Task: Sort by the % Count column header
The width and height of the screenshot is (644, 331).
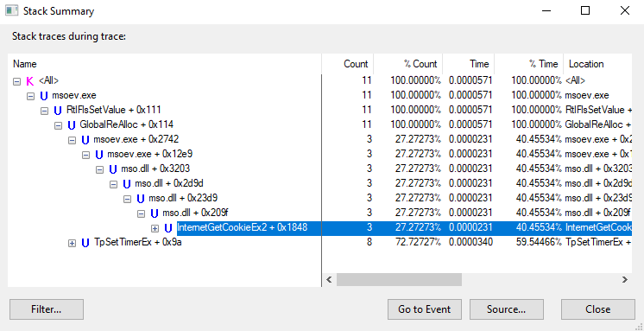Action: pos(407,64)
